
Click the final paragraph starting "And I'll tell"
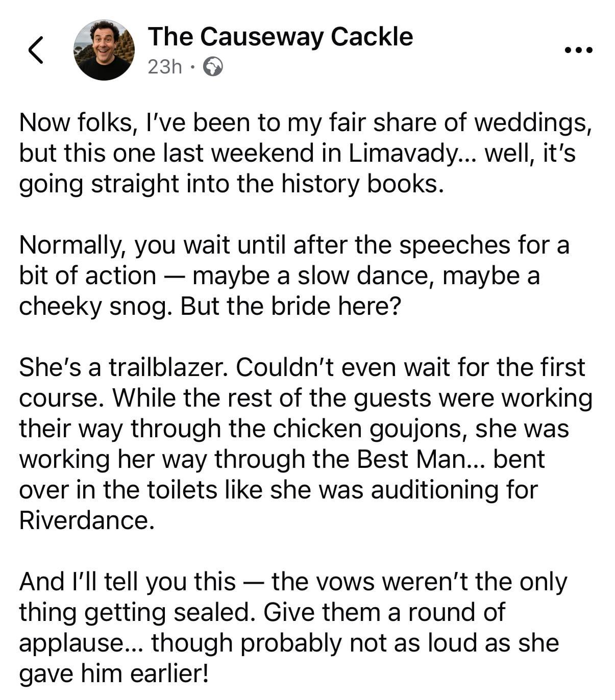click(x=293, y=628)
